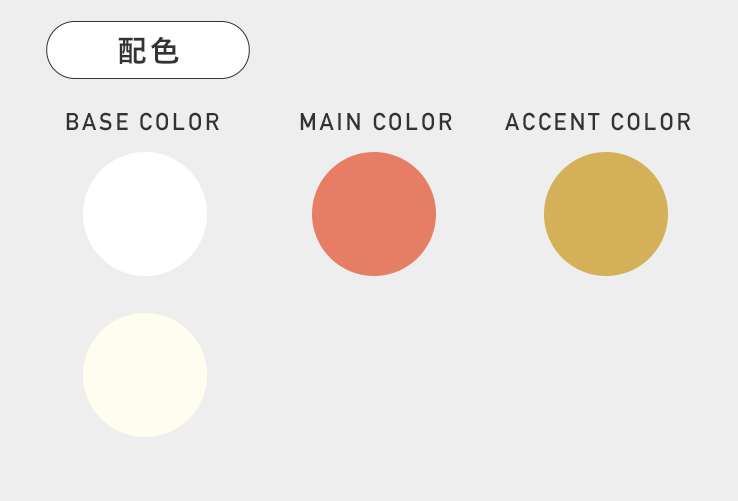
Task: Click COLOR in the BASE COLOR heading
Action: click(180, 122)
